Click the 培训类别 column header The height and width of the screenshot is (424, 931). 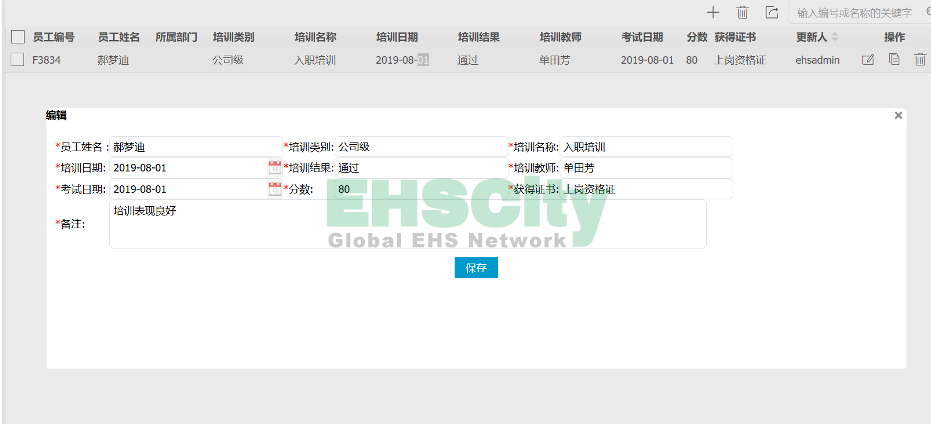tap(234, 37)
